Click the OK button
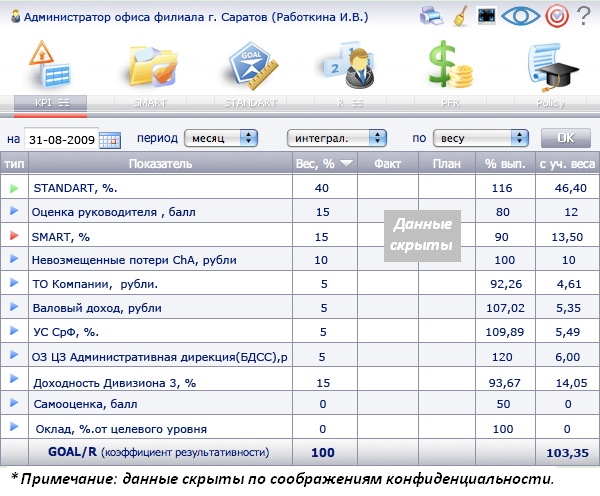 566,138
